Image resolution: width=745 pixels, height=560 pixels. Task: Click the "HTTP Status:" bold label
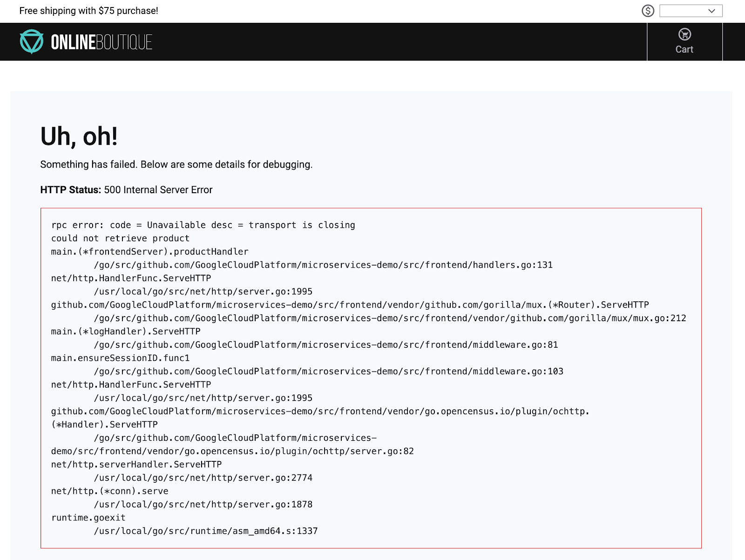click(70, 190)
